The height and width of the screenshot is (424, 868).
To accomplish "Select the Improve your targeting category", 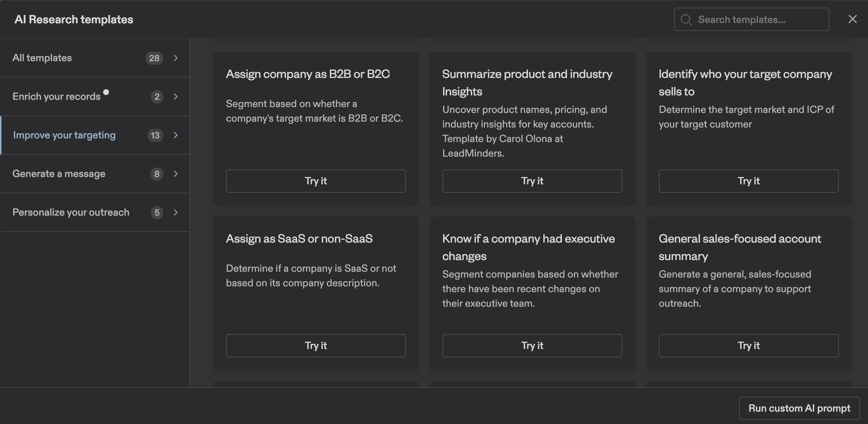I will (x=64, y=135).
